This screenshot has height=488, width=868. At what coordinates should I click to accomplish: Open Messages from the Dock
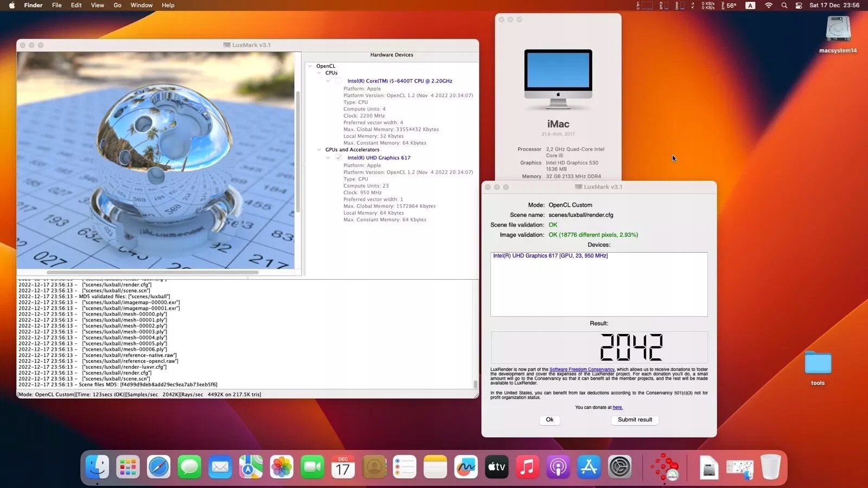pyautogui.click(x=189, y=467)
